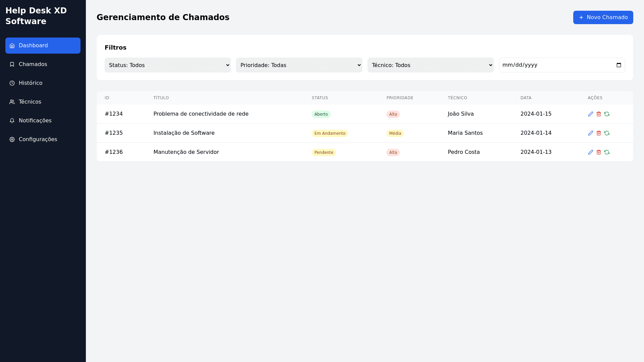Screen dimensions: 644x362
Task: Expand the Prioridade: Todas filter
Action: click(299, 65)
